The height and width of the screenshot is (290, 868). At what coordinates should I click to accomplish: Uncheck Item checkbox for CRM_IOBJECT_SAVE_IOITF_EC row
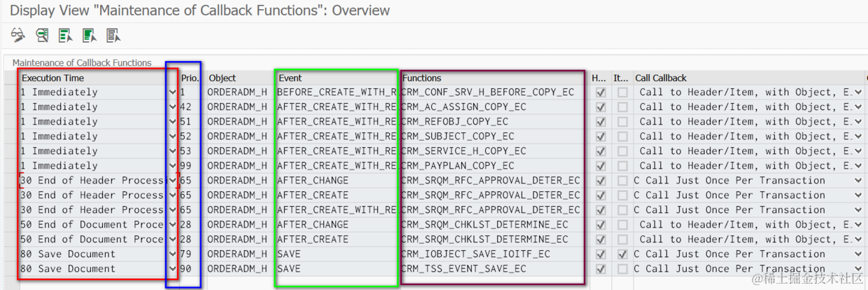click(x=622, y=254)
